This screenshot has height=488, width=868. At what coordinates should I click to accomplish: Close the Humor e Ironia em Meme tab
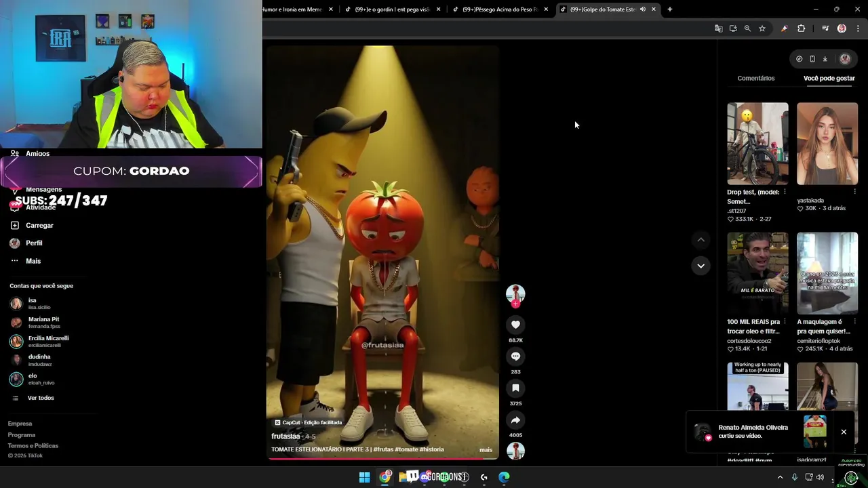coord(331,9)
